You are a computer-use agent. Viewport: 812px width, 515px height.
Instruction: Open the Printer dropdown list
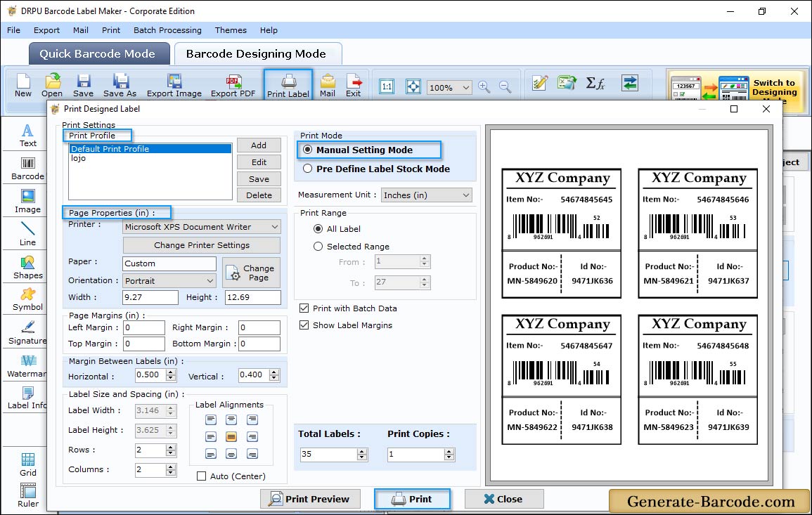(x=202, y=227)
